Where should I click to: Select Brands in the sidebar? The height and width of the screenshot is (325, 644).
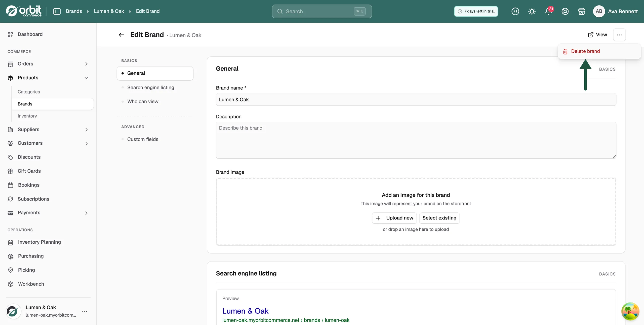pos(53,104)
